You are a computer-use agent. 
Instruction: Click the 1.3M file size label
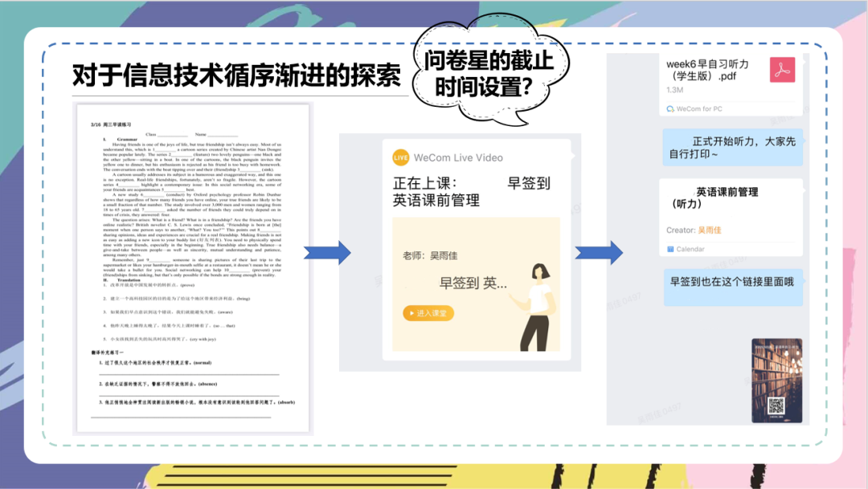tap(675, 90)
